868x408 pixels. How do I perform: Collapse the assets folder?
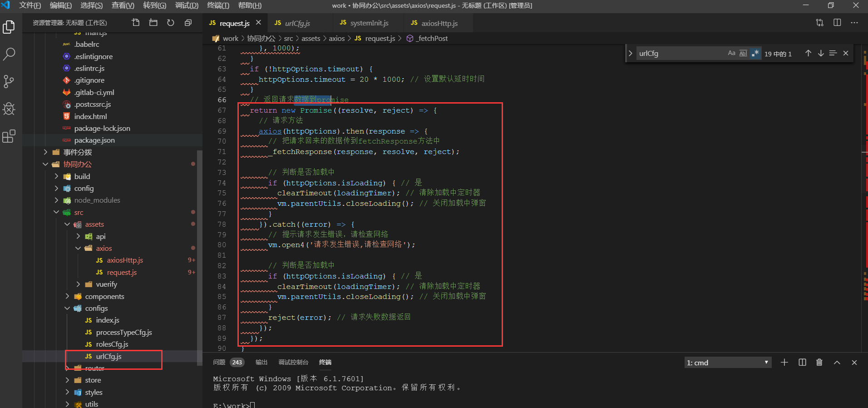tap(67, 224)
